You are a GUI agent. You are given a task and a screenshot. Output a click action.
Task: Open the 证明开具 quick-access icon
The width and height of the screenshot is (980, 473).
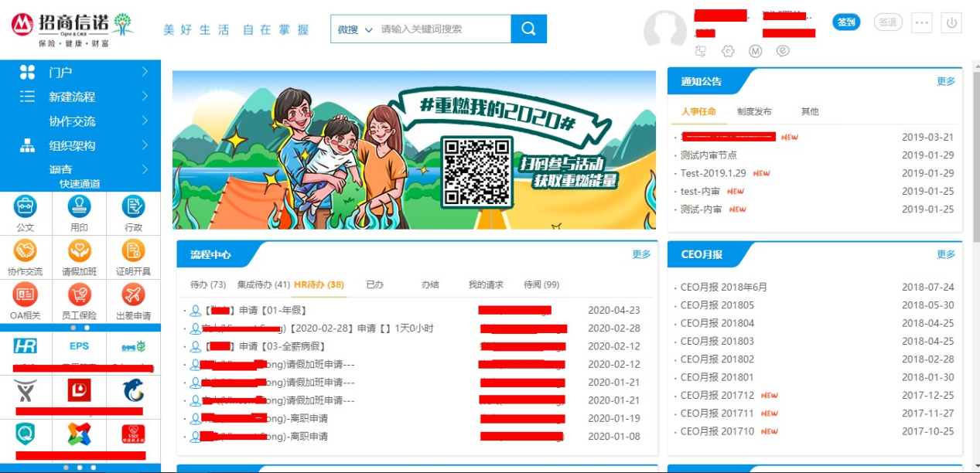pos(133,250)
